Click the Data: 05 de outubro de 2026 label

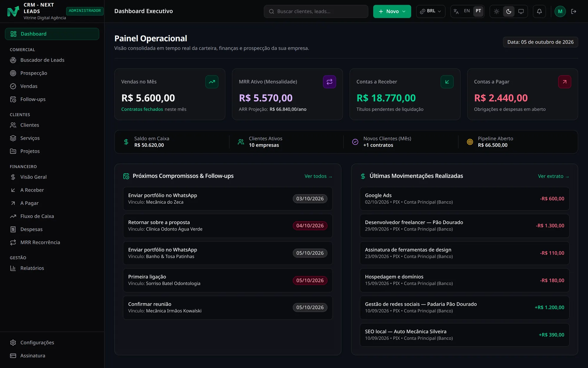pyautogui.click(x=540, y=42)
